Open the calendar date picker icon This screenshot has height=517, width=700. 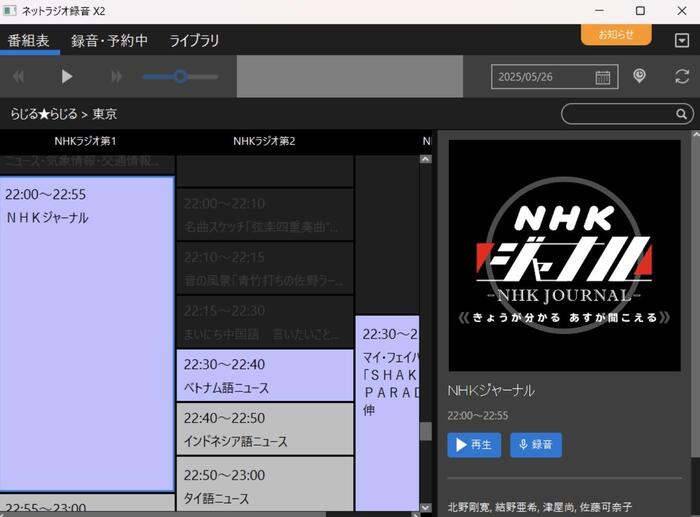click(x=603, y=77)
